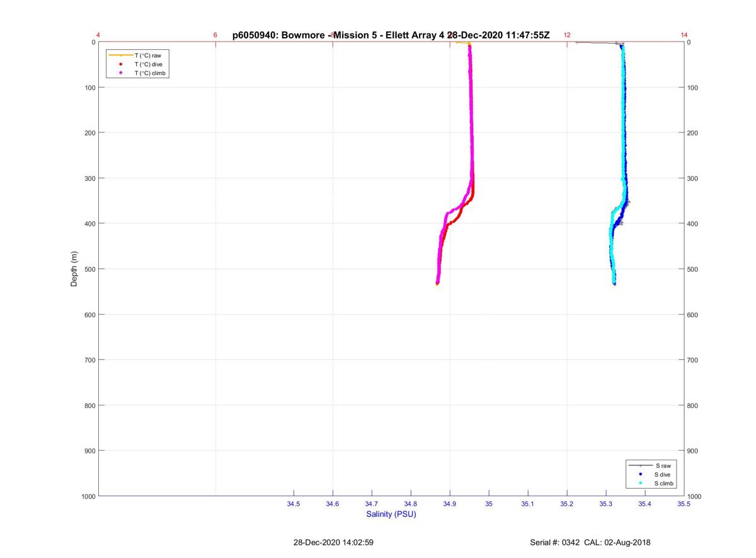
Task: Click salinity tick label 34.5
Action: (x=294, y=504)
